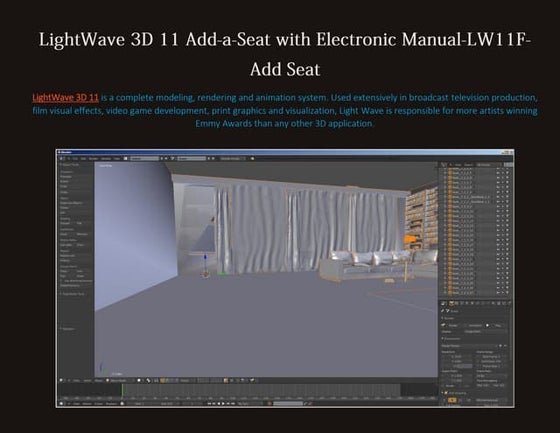The width and height of the screenshot is (560, 433).
Task: Open the Help menu
Action: coord(117,158)
